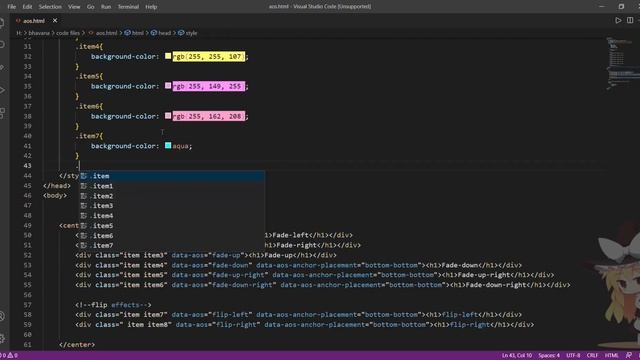
Task: Click the H: drive breadcrumb
Action: point(19,33)
